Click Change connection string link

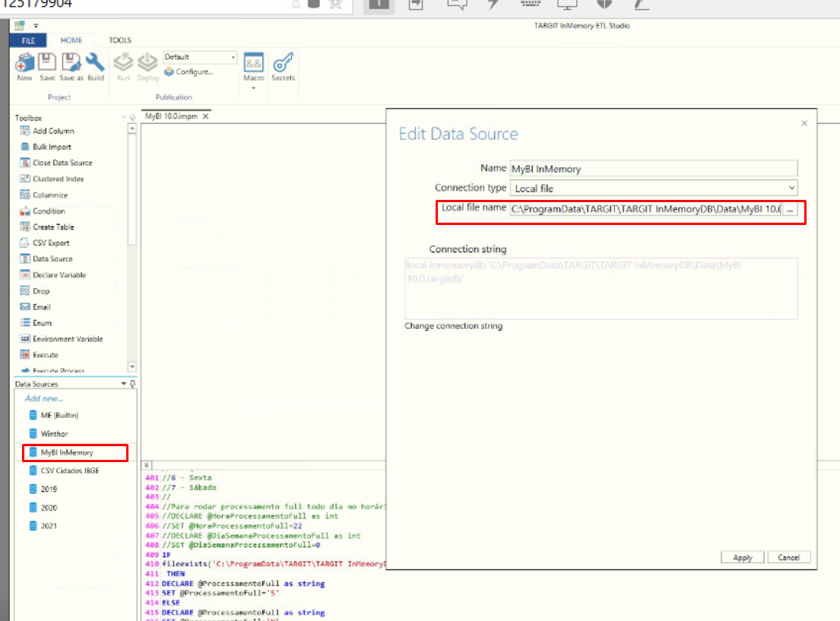coord(453,326)
